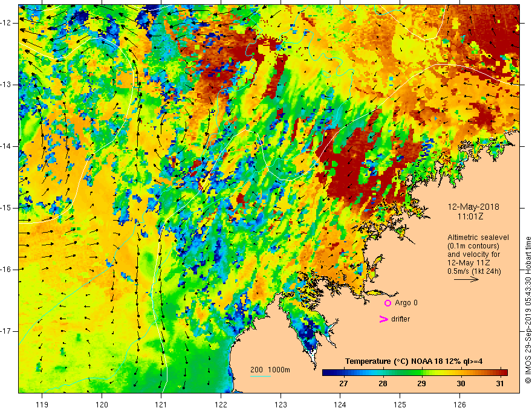Click the '12-May-2018' date text
532x411 pixels.
[x=473, y=207]
